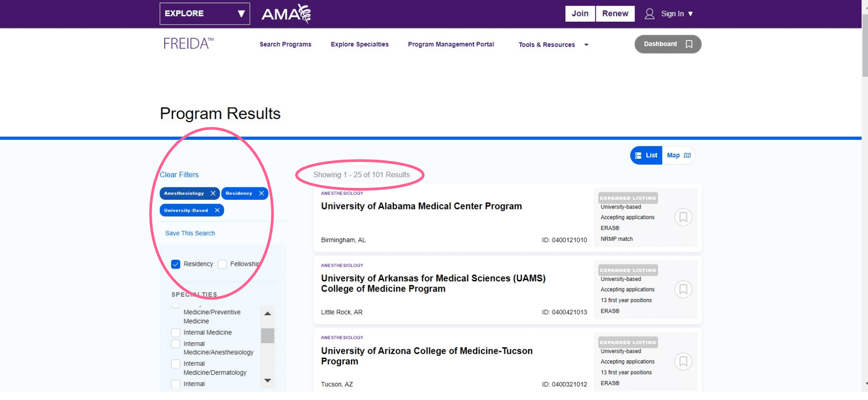Viewport: 868px width, 400px height.
Task: Open the FREIDA home logo
Action: pos(189,44)
